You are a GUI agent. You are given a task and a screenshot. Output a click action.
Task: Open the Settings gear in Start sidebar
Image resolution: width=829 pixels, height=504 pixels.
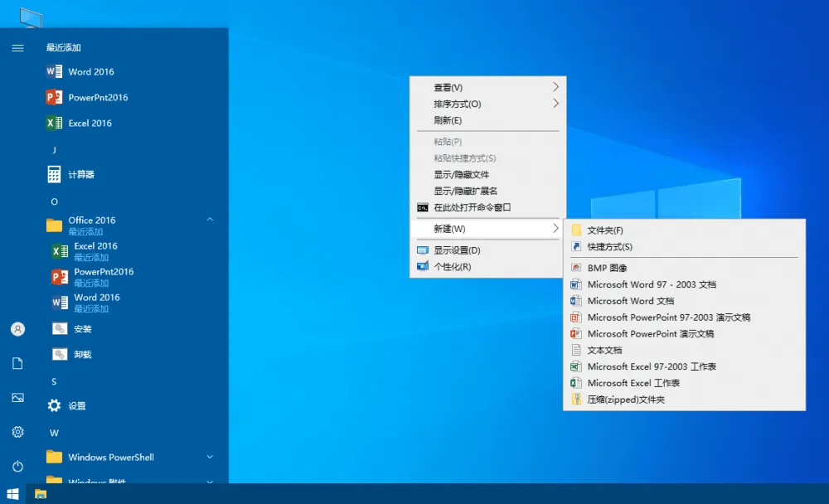pos(17,432)
